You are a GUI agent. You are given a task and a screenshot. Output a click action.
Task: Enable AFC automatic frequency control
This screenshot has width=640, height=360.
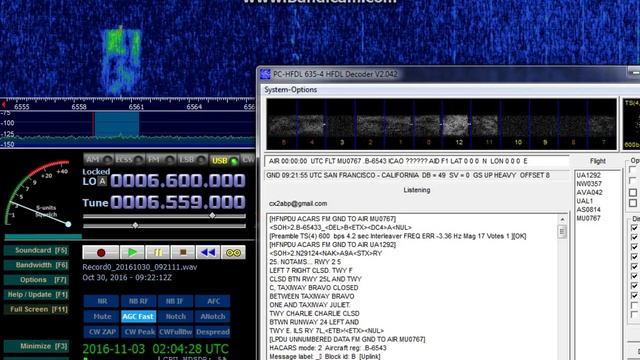213,301
